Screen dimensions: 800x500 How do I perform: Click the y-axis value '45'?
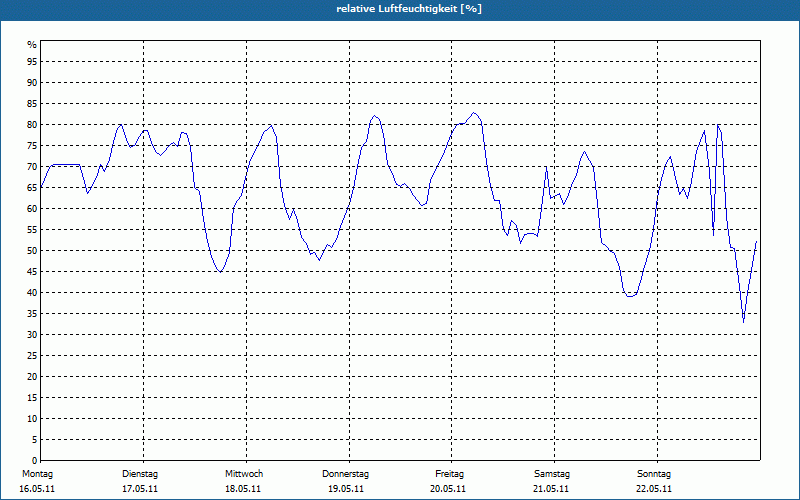click(x=32, y=271)
